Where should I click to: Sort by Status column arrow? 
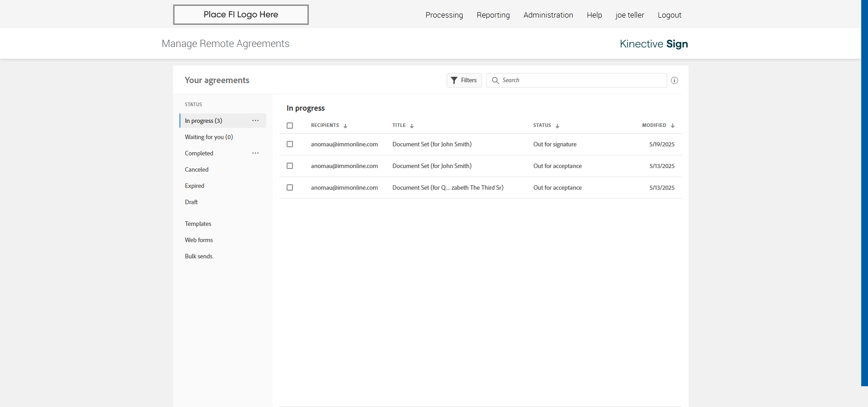pyautogui.click(x=557, y=126)
